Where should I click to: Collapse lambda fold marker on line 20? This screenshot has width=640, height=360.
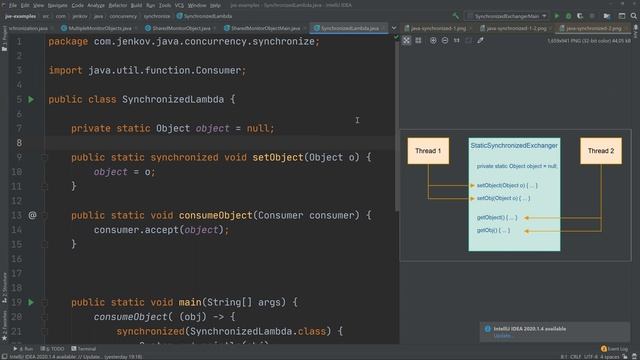(x=44, y=317)
